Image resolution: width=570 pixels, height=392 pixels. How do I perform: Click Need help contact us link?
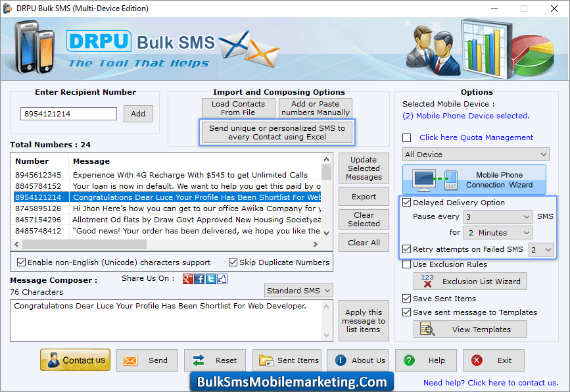click(490, 383)
